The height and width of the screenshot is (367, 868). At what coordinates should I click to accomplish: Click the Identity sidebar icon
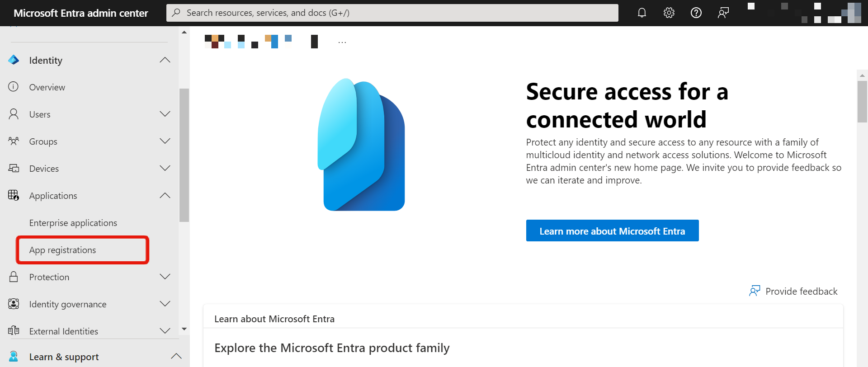point(14,60)
